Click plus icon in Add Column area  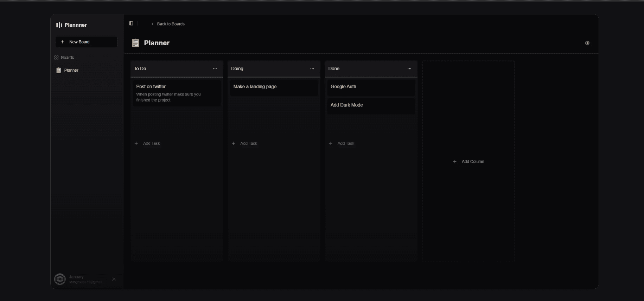(x=455, y=162)
